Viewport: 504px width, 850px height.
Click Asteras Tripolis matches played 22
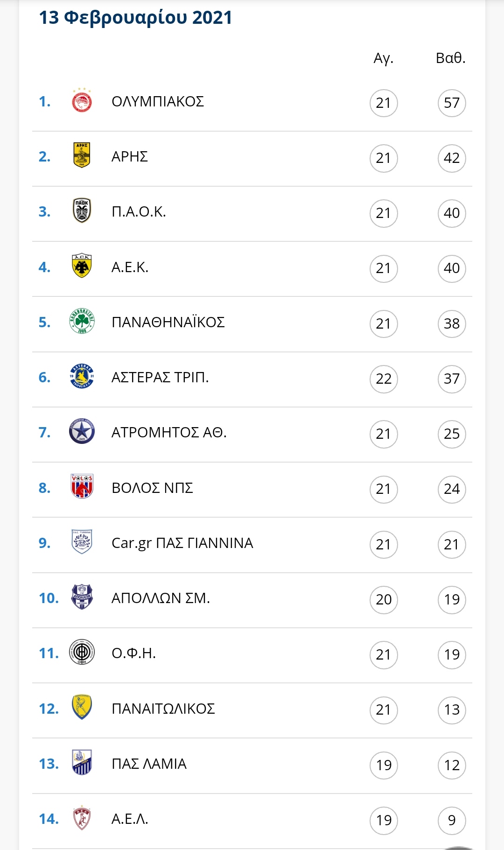[x=384, y=379]
